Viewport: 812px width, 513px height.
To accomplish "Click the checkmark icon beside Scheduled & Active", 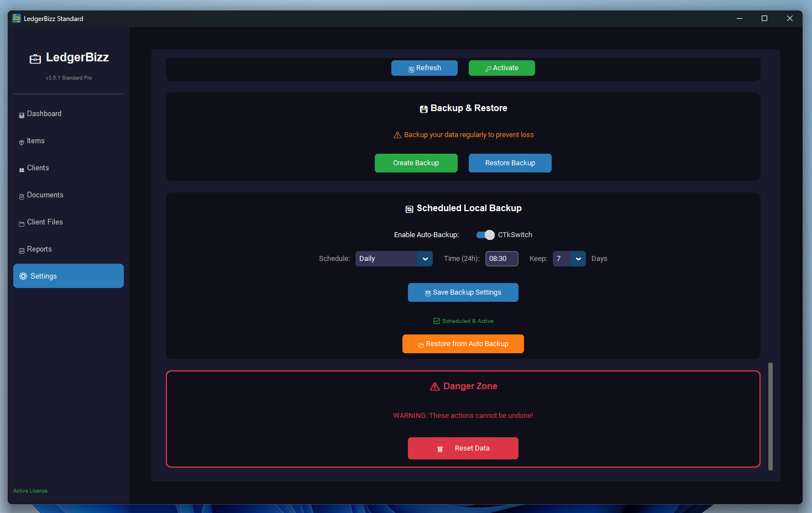I will click(437, 321).
